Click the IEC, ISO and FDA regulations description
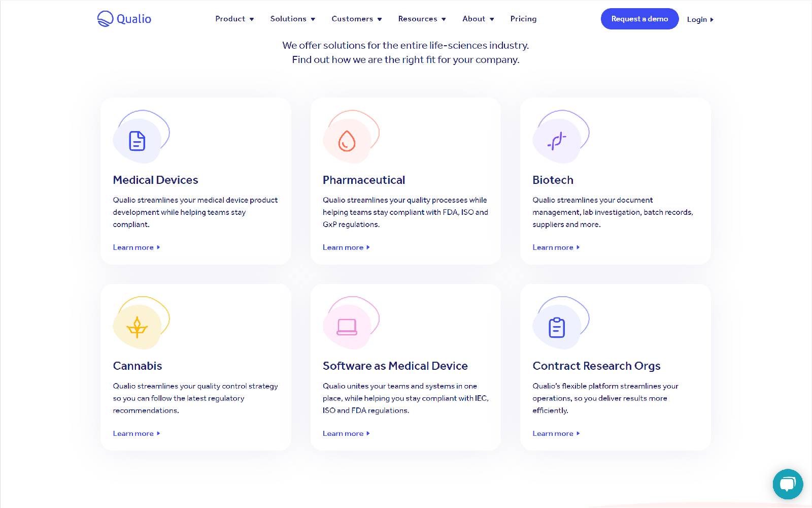Image resolution: width=812 pixels, height=508 pixels. [x=405, y=398]
